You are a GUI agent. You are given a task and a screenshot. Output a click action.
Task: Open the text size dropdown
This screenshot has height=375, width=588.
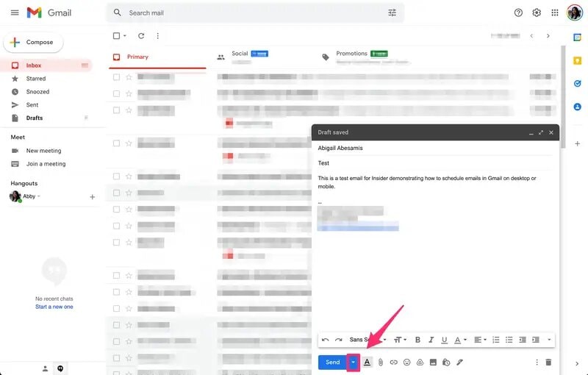[x=400, y=340]
